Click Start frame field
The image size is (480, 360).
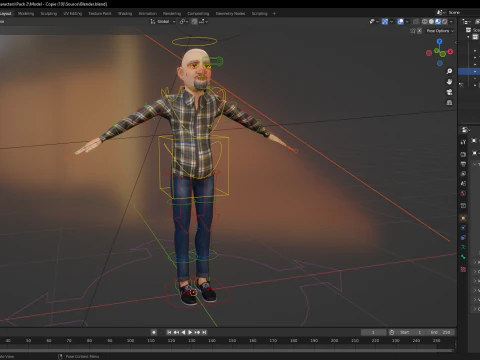412,332
